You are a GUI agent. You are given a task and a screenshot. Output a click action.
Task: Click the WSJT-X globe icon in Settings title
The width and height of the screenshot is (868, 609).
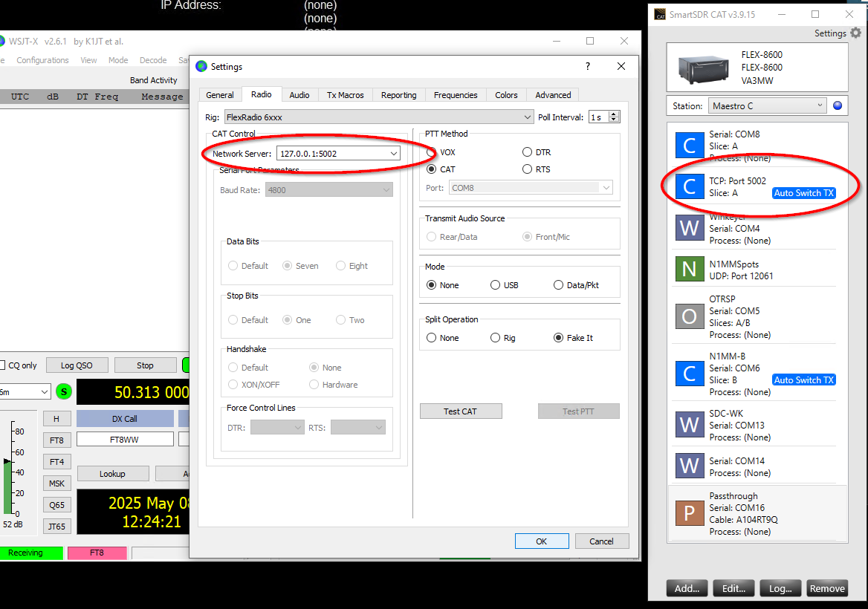point(201,66)
